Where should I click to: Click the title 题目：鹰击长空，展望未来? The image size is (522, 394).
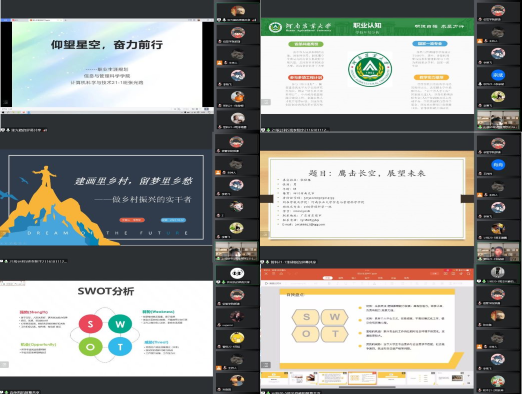pyautogui.click(x=367, y=173)
